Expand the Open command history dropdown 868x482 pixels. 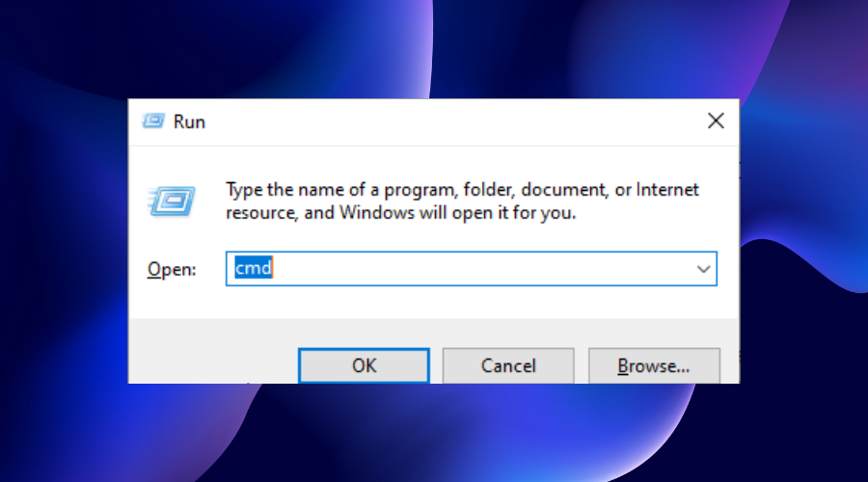[x=703, y=269]
